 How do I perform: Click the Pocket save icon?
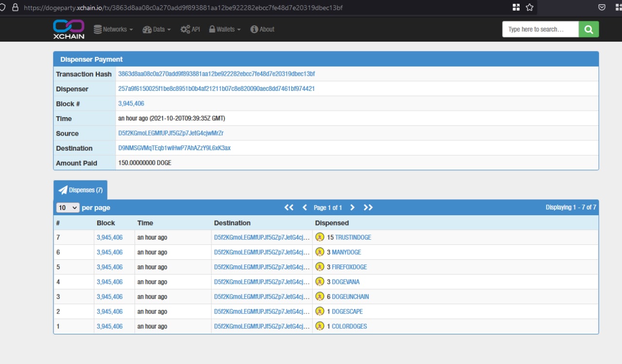pos(602,7)
